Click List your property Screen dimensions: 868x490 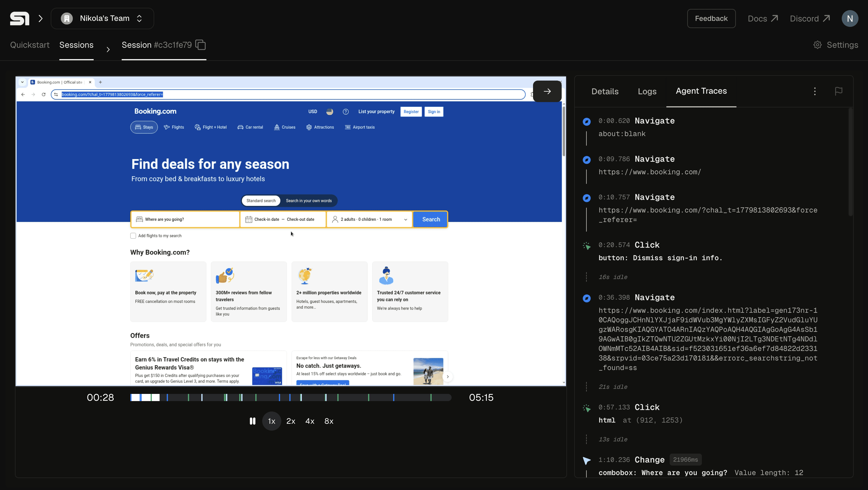tap(376, 112)
